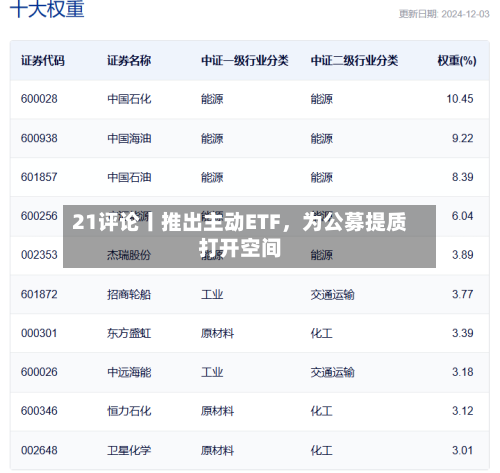Click the weight value 10.45

(x=460, y=99)
